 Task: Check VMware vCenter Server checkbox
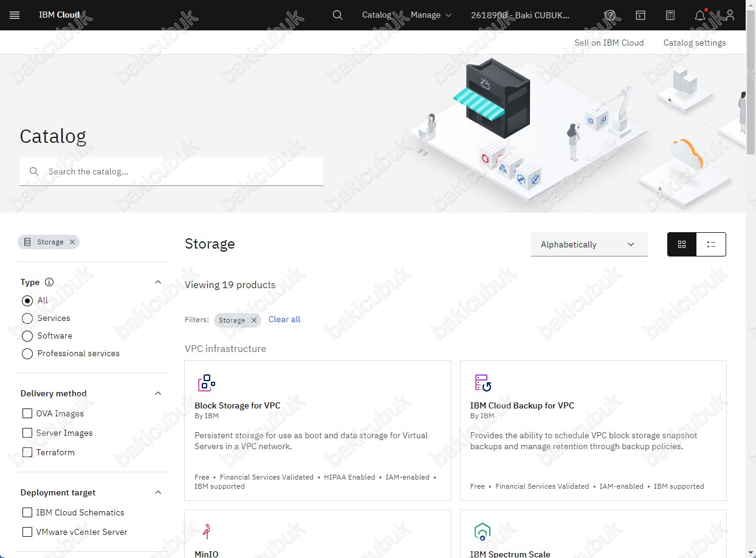click(27, 532)
